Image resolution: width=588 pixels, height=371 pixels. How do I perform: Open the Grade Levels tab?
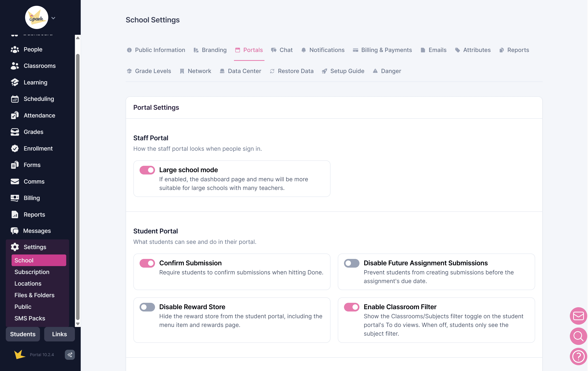coord(149,71)
